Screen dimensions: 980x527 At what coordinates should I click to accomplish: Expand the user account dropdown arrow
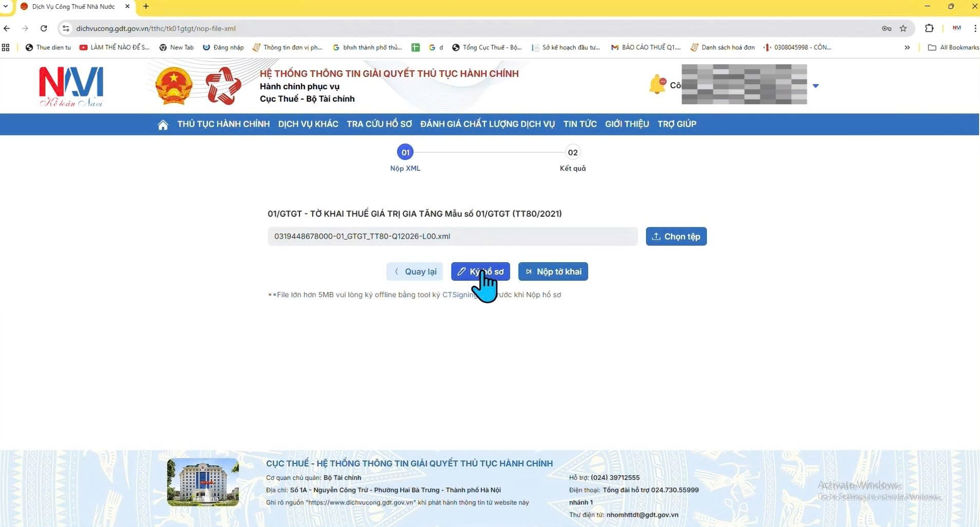coord(815,86)
